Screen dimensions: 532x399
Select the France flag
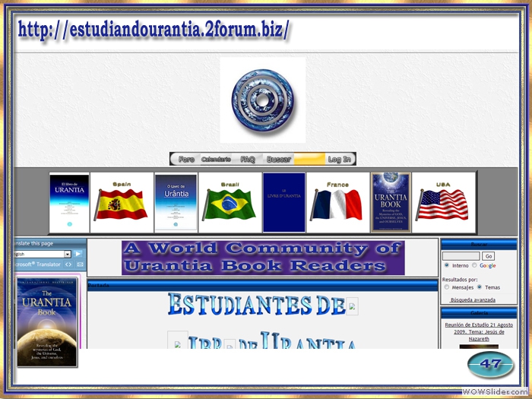pos(337,203)
